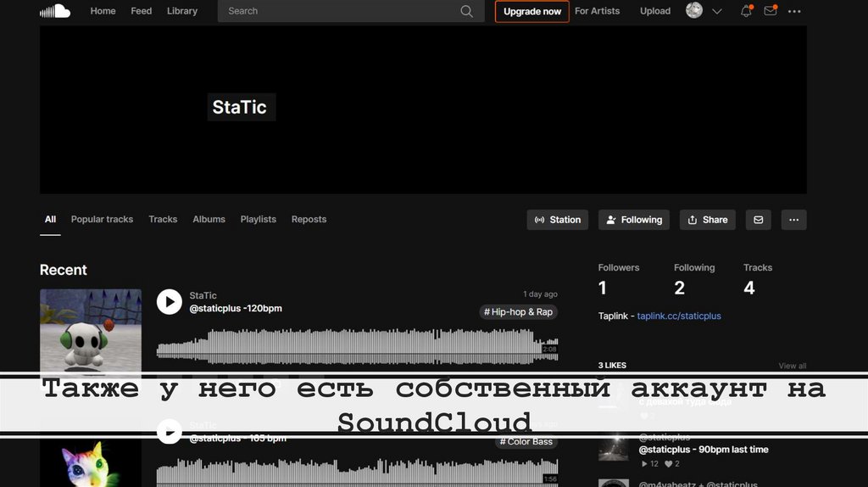Switch to the Albums tab

[209, 220]
